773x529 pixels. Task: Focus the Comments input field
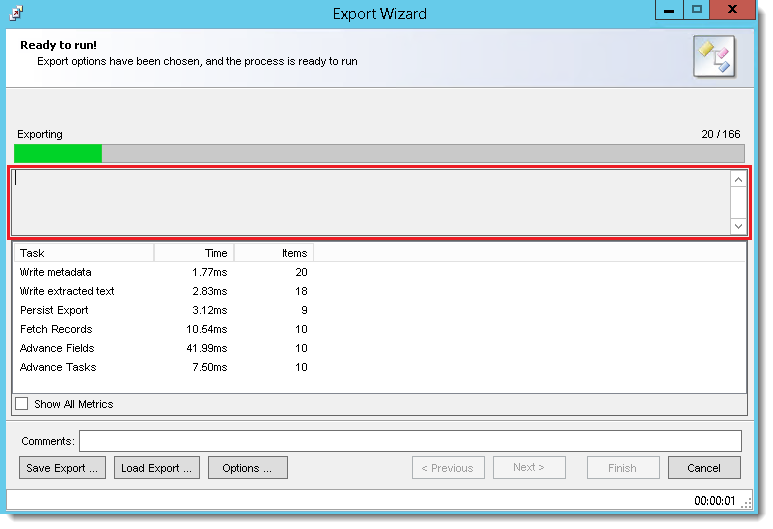tap(410, 441)
